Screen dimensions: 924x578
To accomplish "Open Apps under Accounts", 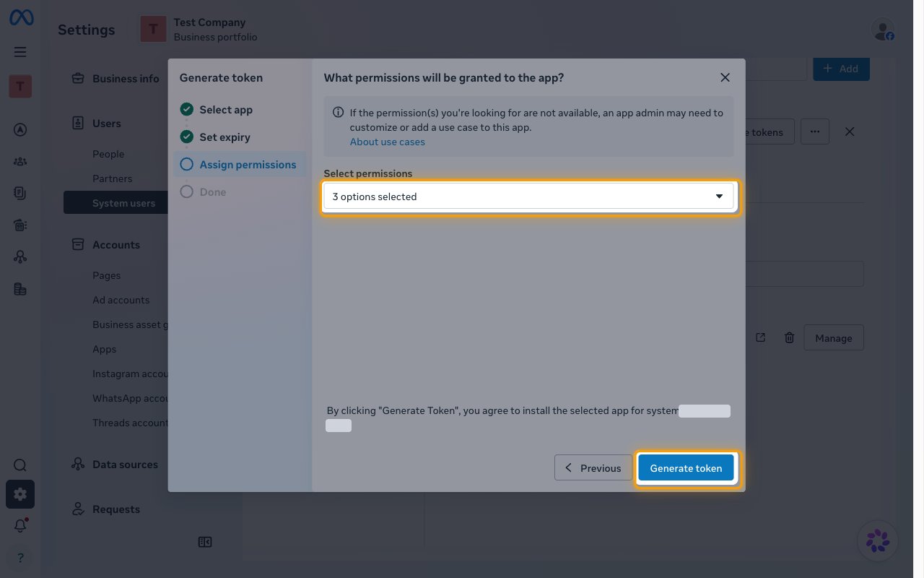I will point(105,349).
